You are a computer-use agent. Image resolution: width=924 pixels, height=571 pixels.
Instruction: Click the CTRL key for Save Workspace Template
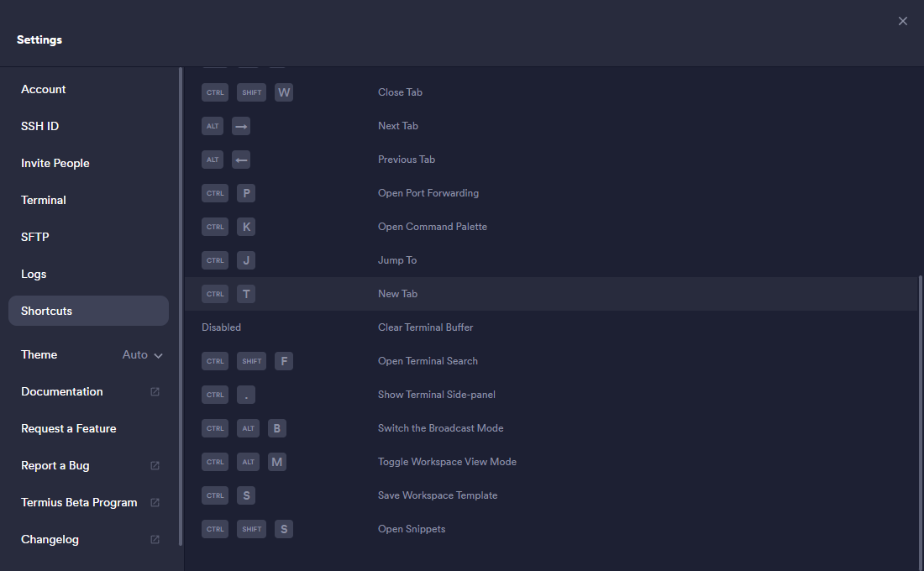tap(215, 495)
